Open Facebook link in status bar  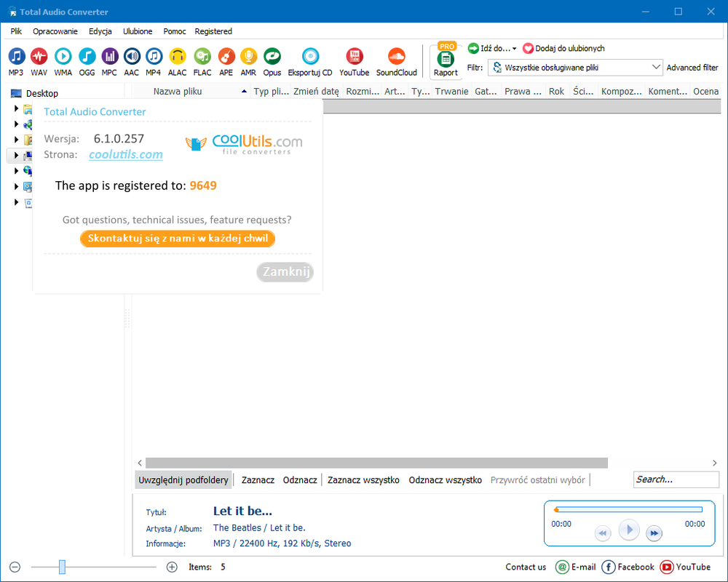pos(628,567)
